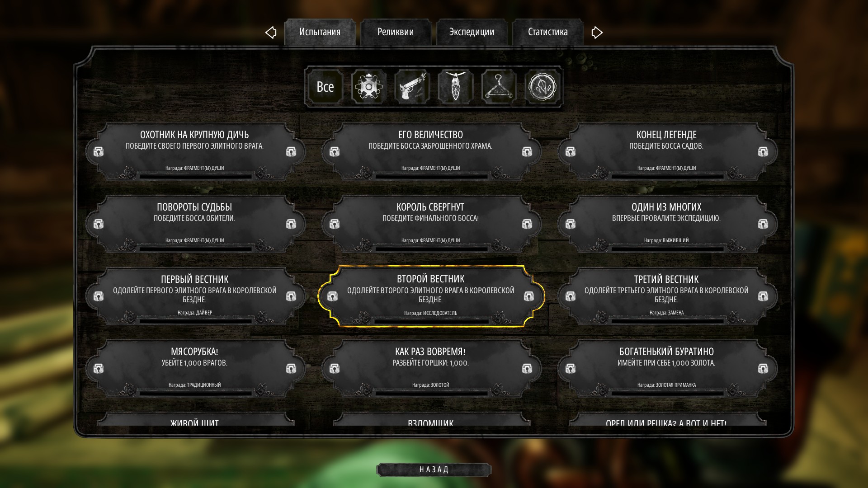Open the Экспедиции tab

(x=472, y=32)
